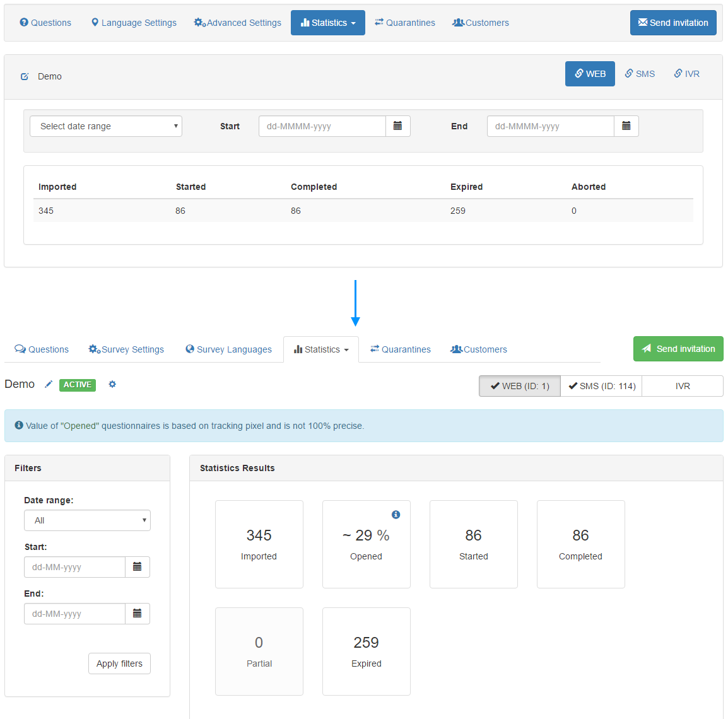The image size is (728, 719).
Task: Click table cell value 345
Action: point(46,211)
